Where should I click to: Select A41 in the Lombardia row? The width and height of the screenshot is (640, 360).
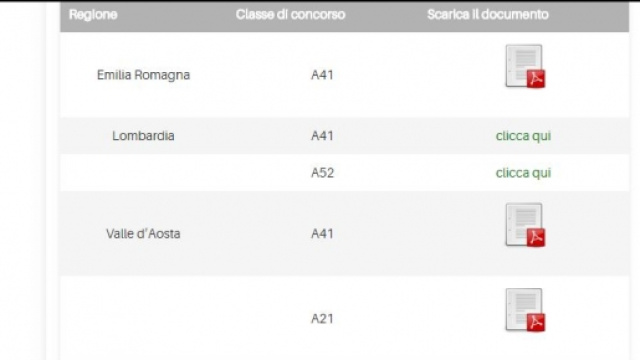pos(322,136)
